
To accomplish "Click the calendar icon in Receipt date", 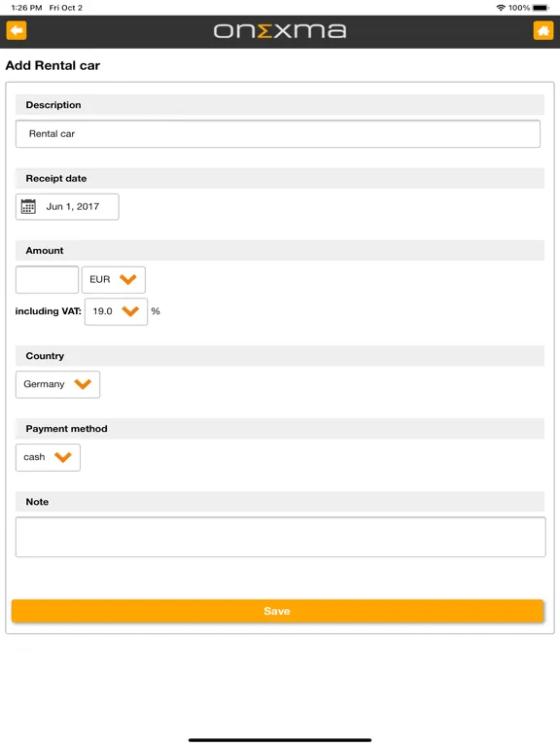I will (x=28, y=207).
